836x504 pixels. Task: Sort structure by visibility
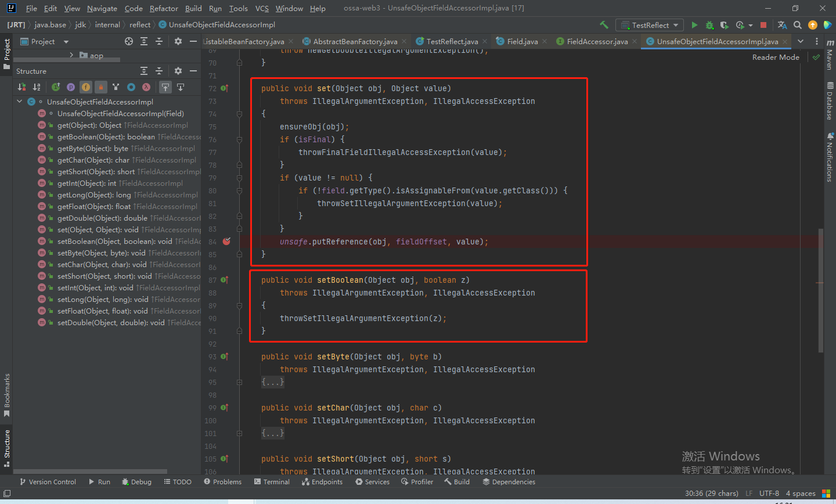(21, 87)
